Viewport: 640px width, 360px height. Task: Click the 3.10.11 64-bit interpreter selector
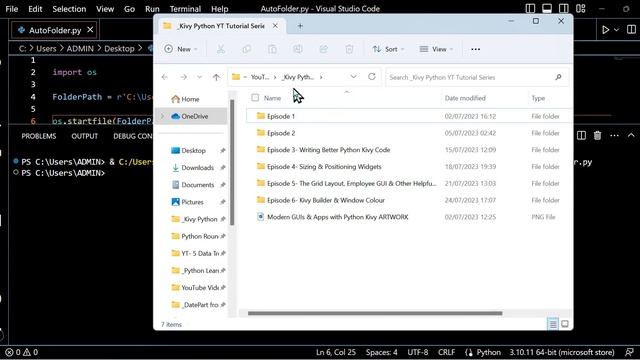click(x=562, y=352)
